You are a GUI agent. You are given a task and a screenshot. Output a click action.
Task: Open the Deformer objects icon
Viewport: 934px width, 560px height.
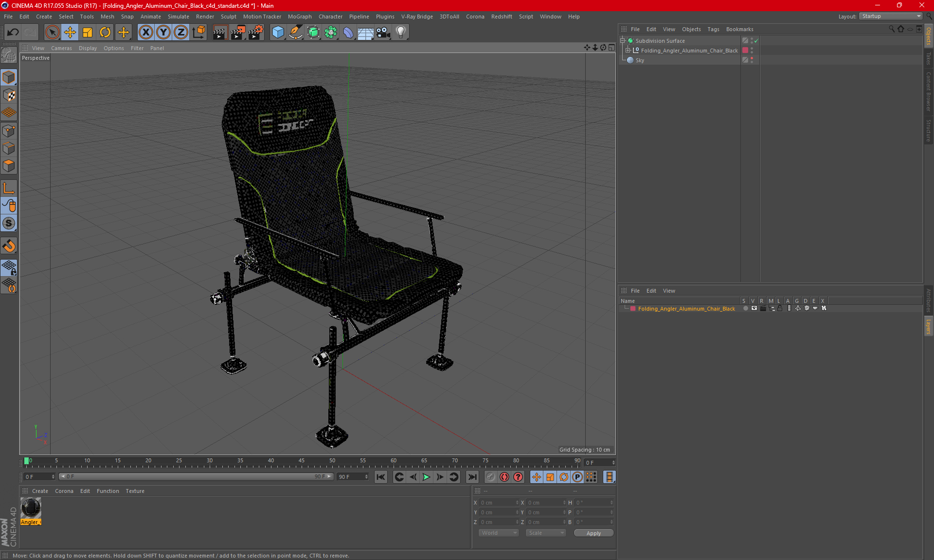click(x=348, y=33)
